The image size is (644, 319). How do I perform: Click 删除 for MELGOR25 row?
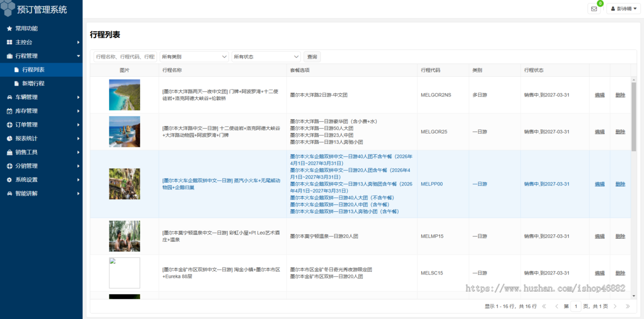[620, 132]
